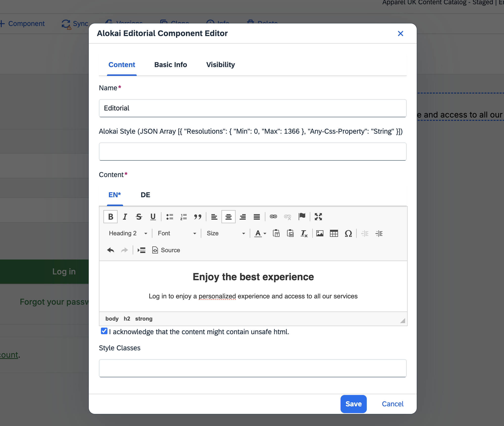Apply underline formatting
Viewport: 504px width, 426px height.
tap(153, 217)
